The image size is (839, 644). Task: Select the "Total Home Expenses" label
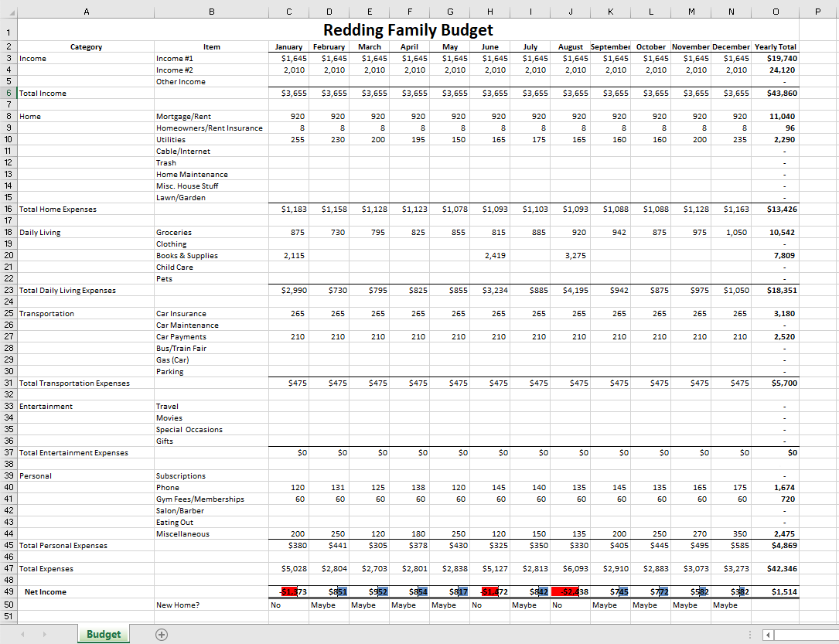pos(86,210)
